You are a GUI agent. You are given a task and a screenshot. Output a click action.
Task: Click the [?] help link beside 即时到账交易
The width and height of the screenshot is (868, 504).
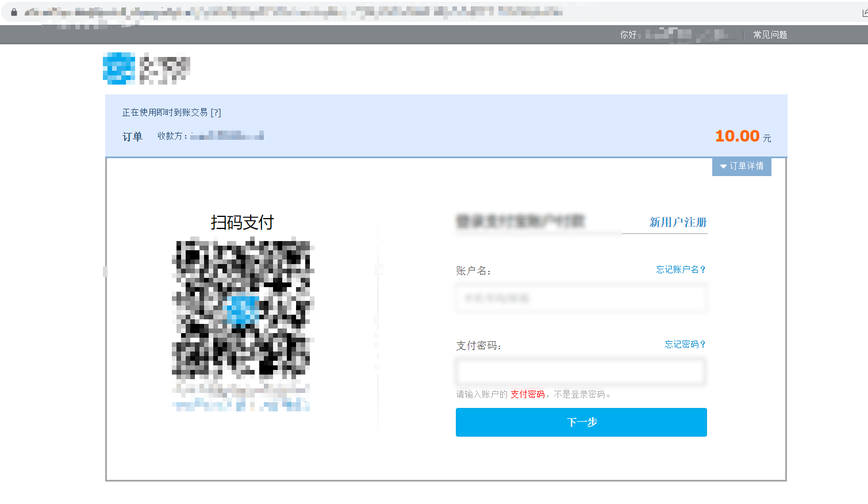click(216, 112)
